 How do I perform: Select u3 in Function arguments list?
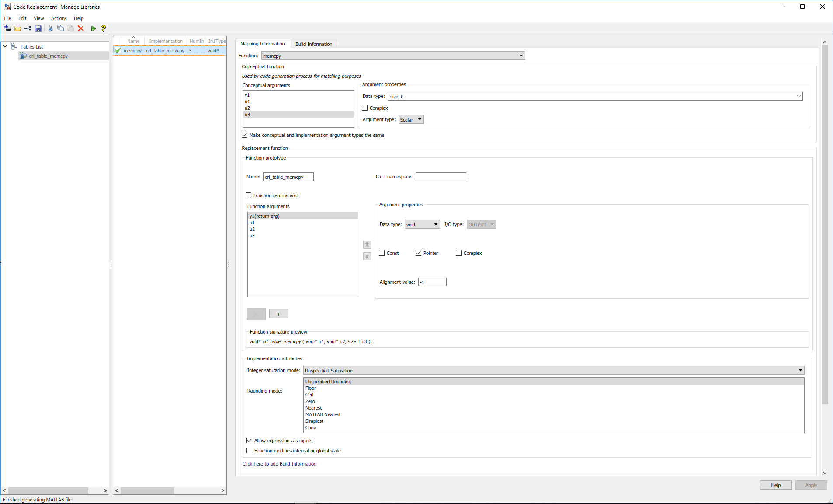coord(303,236)
